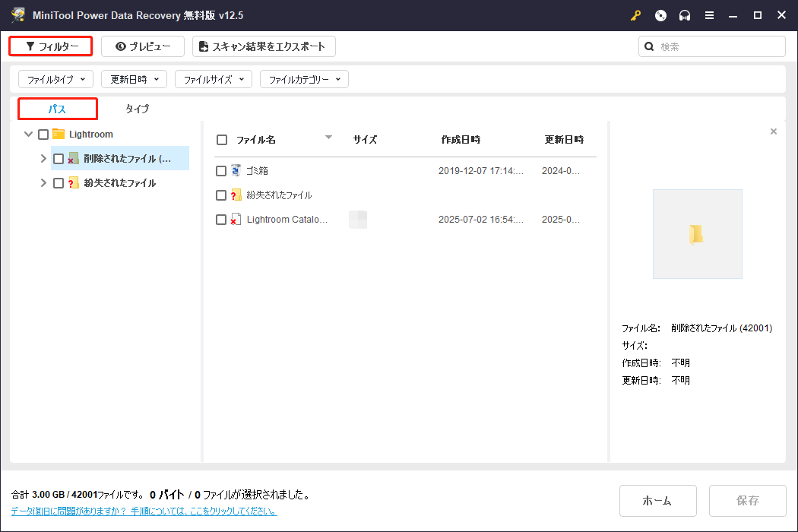Toggle the Lightroom root checkbox
The image size is (798, 532).
[x=43, y=135]
